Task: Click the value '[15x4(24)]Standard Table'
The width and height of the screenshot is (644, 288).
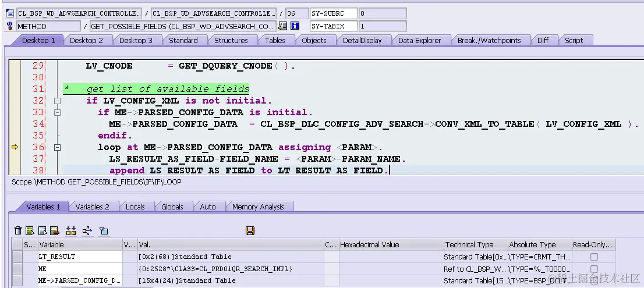Action: pos(187,280)
